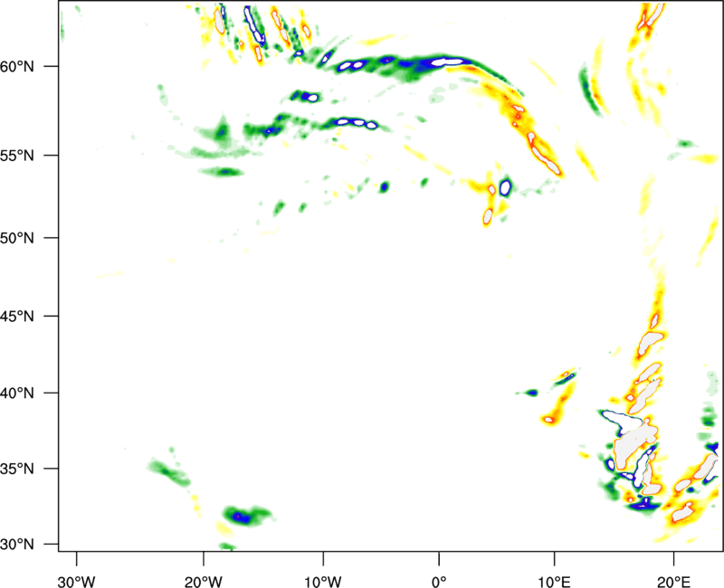
Task: Click the 10°E longitude label
Action: click(x=554, y=581)
